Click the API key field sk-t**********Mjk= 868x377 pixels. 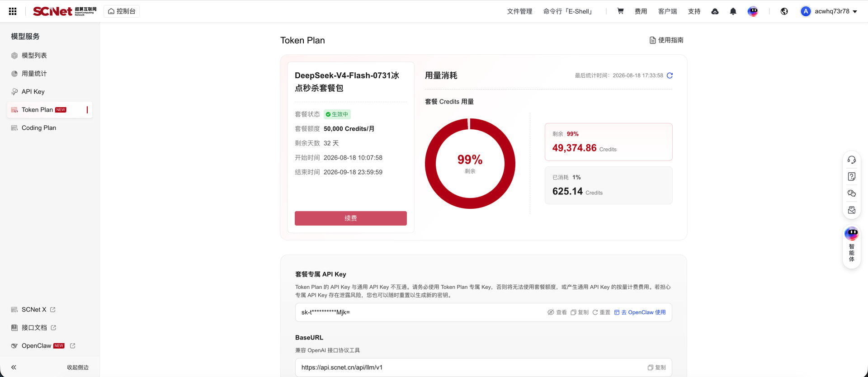pyautogui.click(x=484, y=312)
